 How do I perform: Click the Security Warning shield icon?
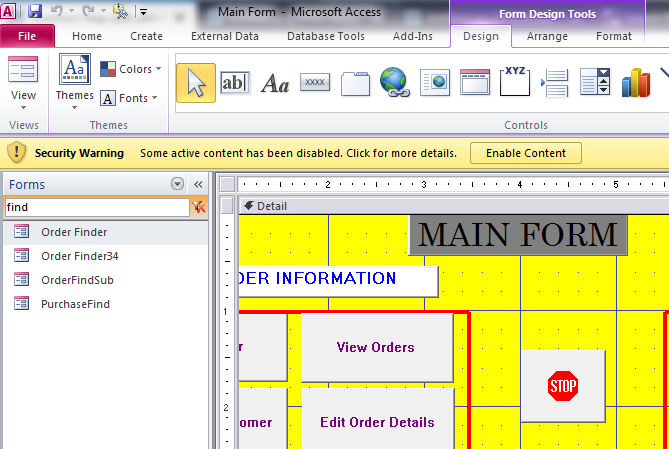click(x=17, y=153)
